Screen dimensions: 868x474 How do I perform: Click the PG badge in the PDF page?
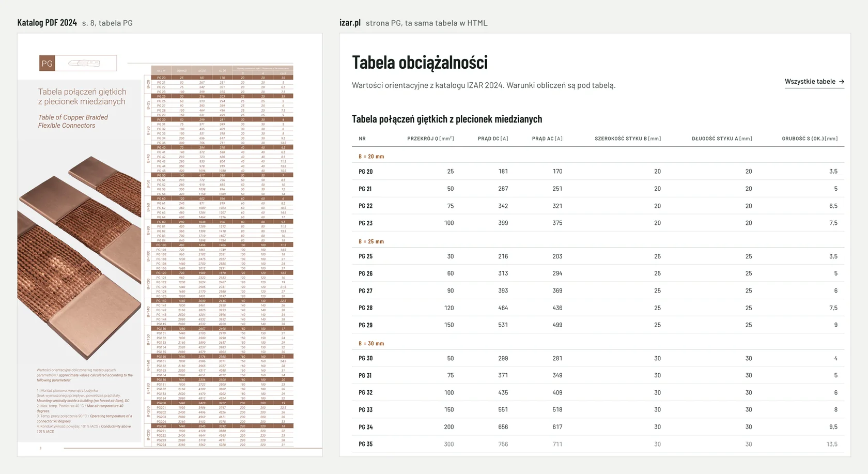[x=47, y=64]
